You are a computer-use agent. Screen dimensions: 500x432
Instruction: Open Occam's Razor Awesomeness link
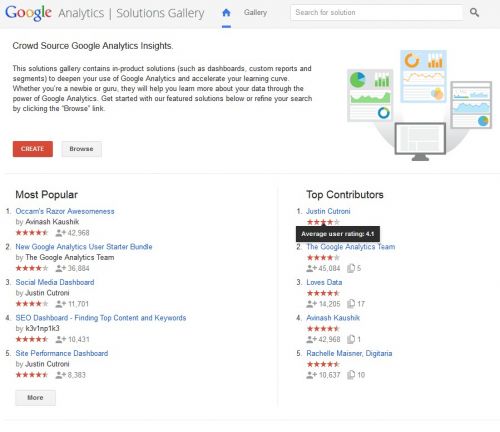click(x=65, y=211)
